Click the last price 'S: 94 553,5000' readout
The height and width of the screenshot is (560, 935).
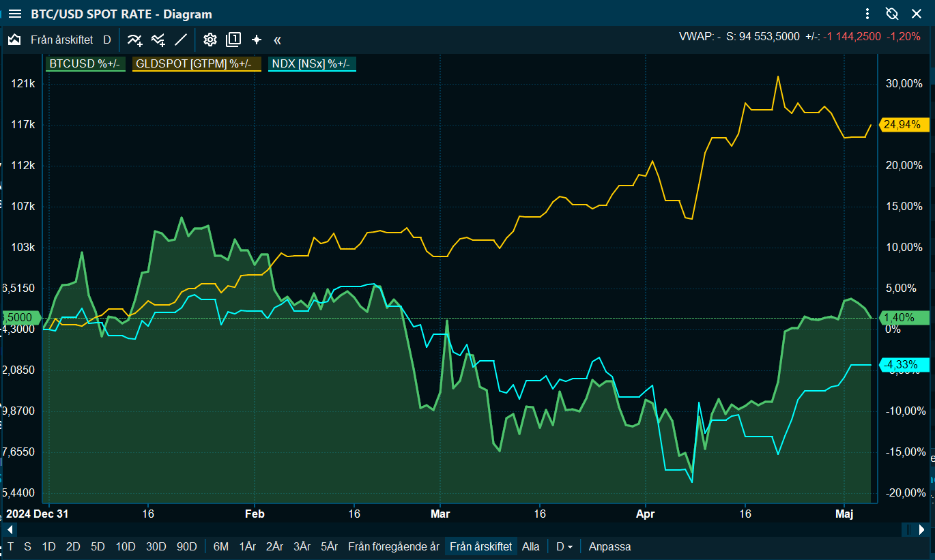762,36
